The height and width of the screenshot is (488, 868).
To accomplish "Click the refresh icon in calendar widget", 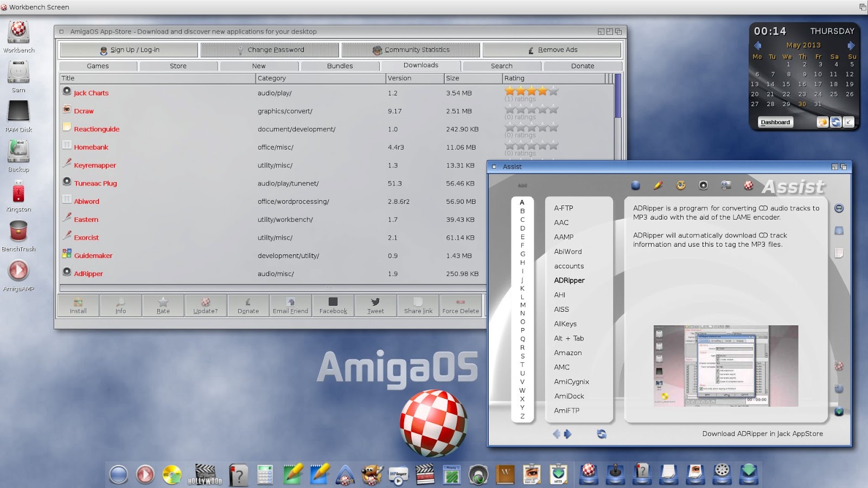I will coord(836,123).
